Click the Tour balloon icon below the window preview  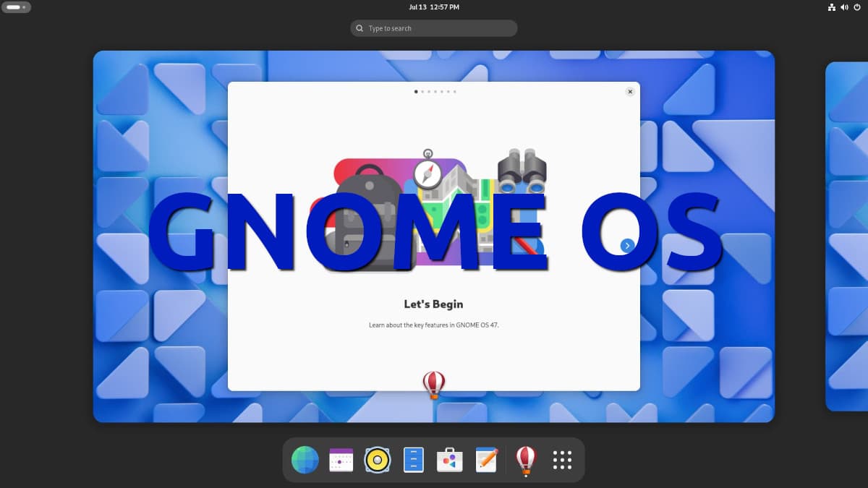pos(434,385)
